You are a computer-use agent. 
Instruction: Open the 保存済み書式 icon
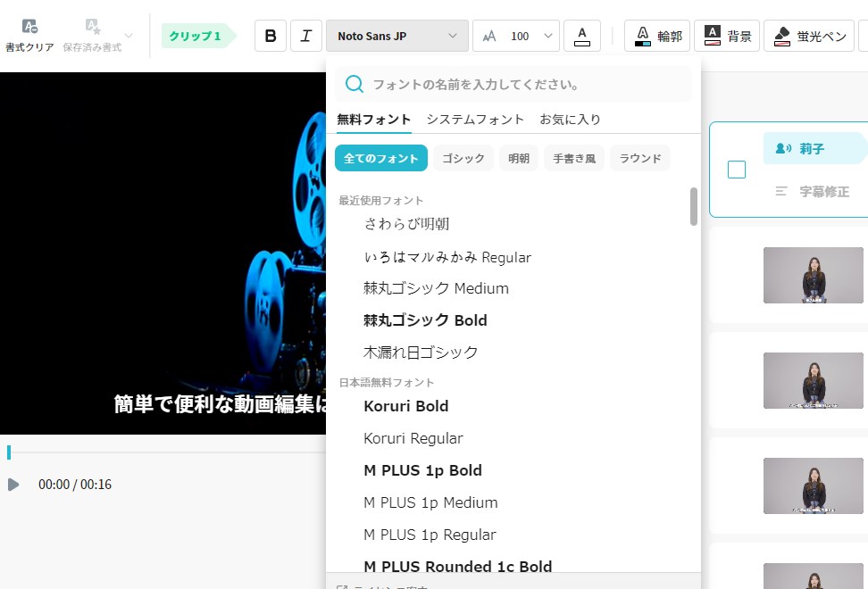coord(93,26)
